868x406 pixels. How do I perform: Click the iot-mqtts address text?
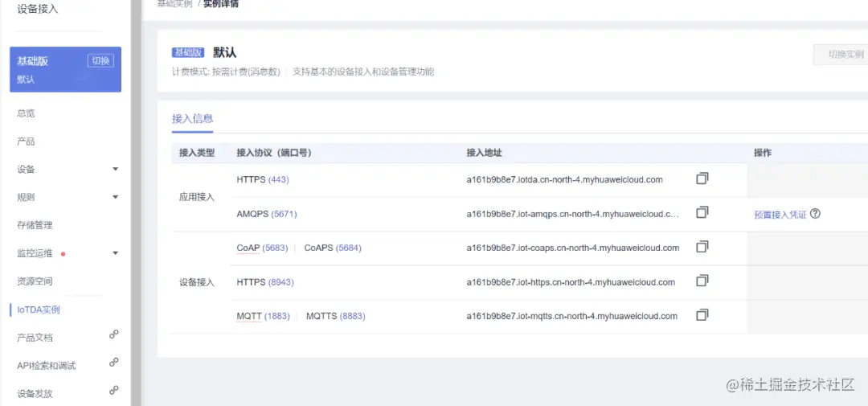(x=572, y=316)
